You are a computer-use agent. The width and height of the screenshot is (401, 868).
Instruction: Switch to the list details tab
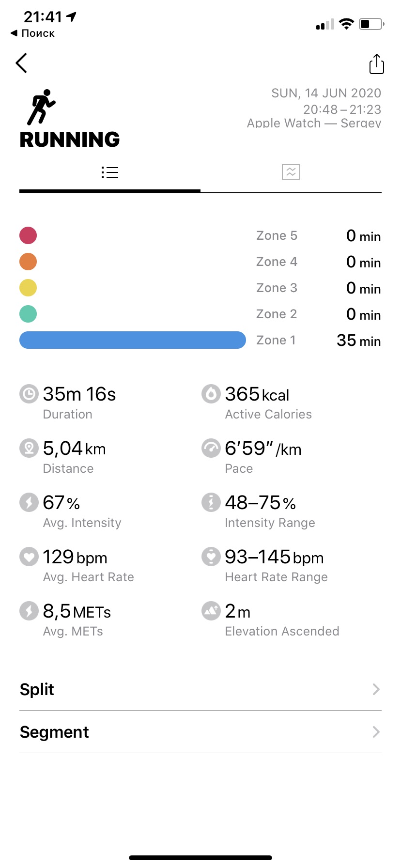[x=110, y=172]
